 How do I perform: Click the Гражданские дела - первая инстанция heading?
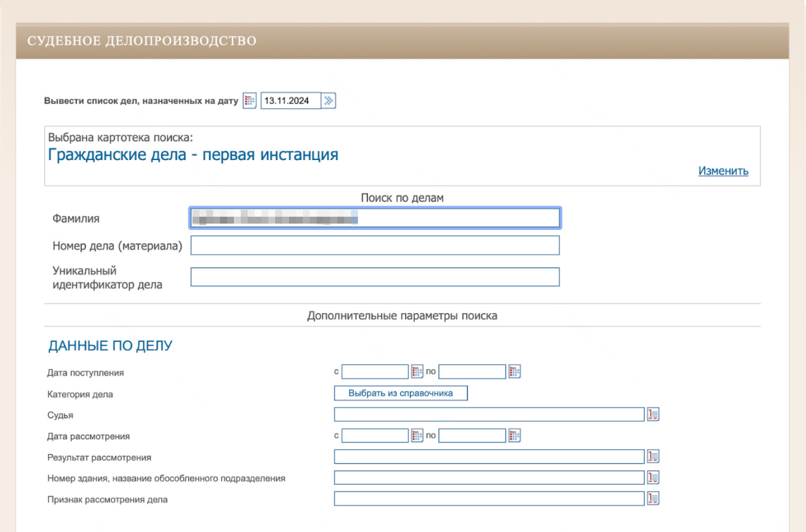point(193,155)
